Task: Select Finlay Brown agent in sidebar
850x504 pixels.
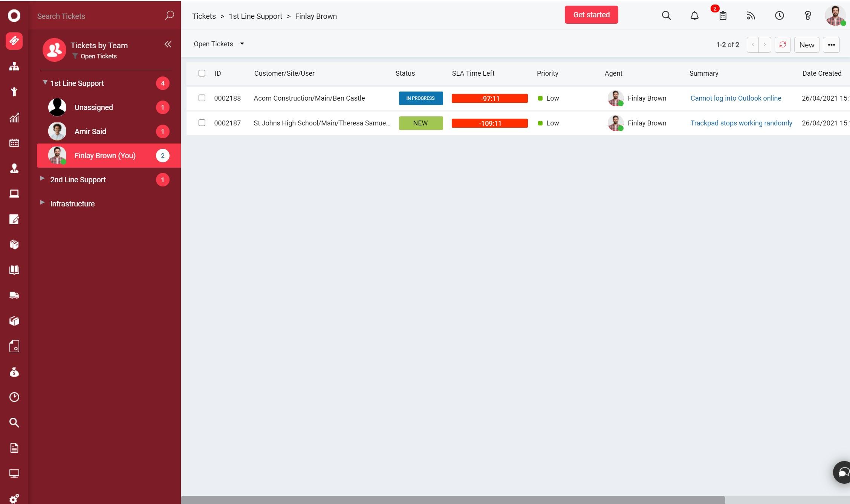Action: (105, 156)
